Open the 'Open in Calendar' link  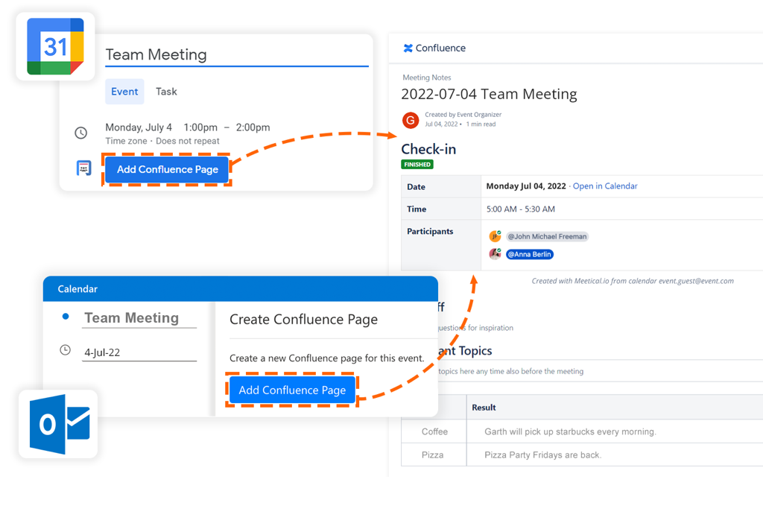click(605, 186)
